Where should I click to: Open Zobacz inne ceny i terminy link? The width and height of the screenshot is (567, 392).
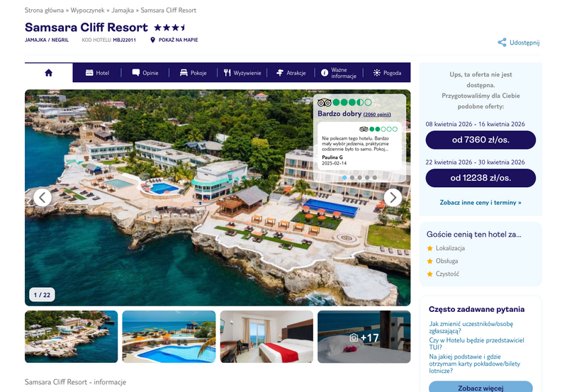point(481,203)
